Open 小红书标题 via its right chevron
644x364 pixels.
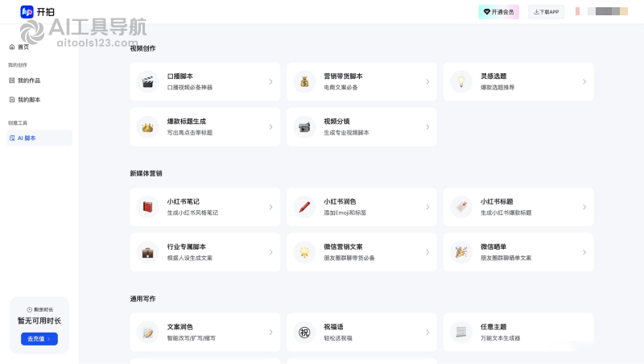[x=584, y=207]
